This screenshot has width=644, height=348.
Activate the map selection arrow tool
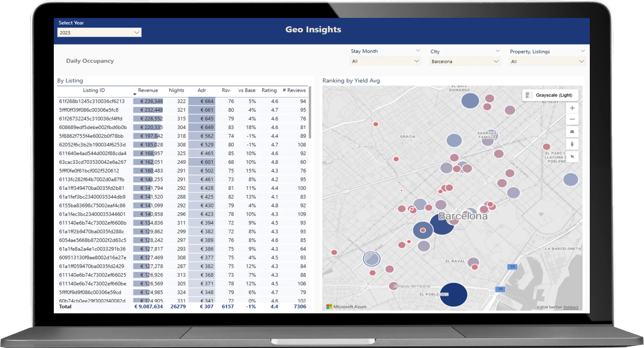572,156
